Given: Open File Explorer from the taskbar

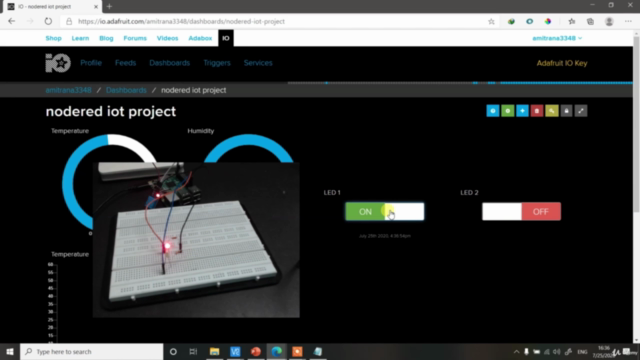Looking at the screenshot, I should [214, 351].
